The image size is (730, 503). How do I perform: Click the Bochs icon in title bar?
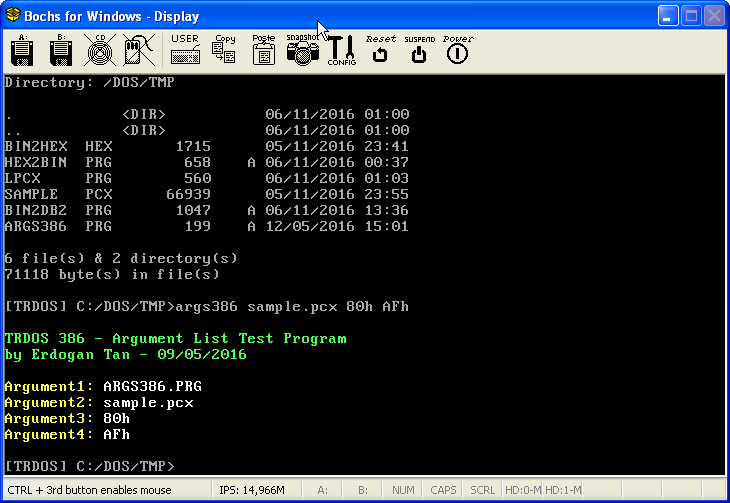point(13,15)
